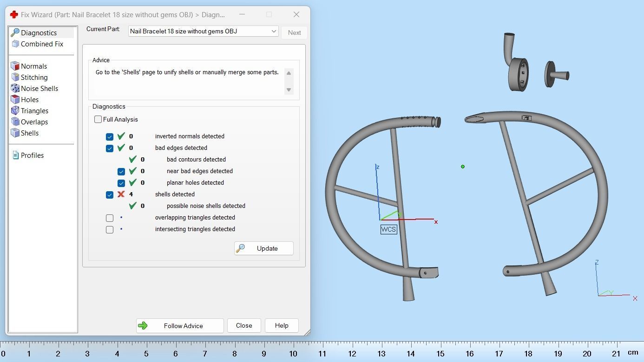Image resolution: width=644 pixels, height=362 pixels.
Task: Click the Normals icon in sidebar
Action: pos(15,66)
